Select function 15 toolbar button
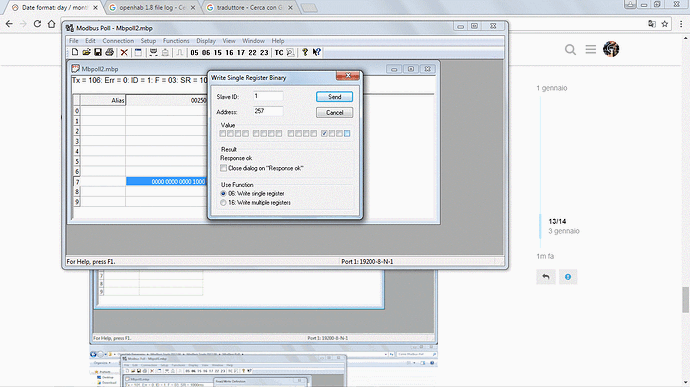This screenshot has height=387, width=690. tap(218, 52)
